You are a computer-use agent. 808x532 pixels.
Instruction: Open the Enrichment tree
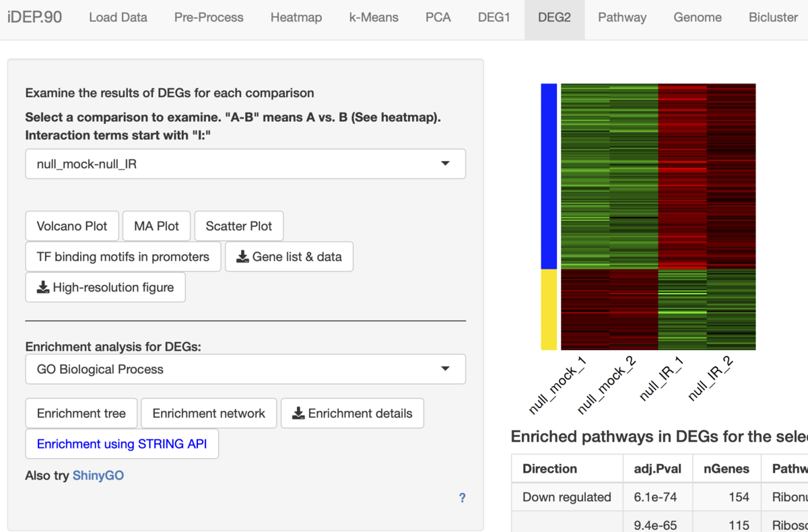click(x=81, y=413)
